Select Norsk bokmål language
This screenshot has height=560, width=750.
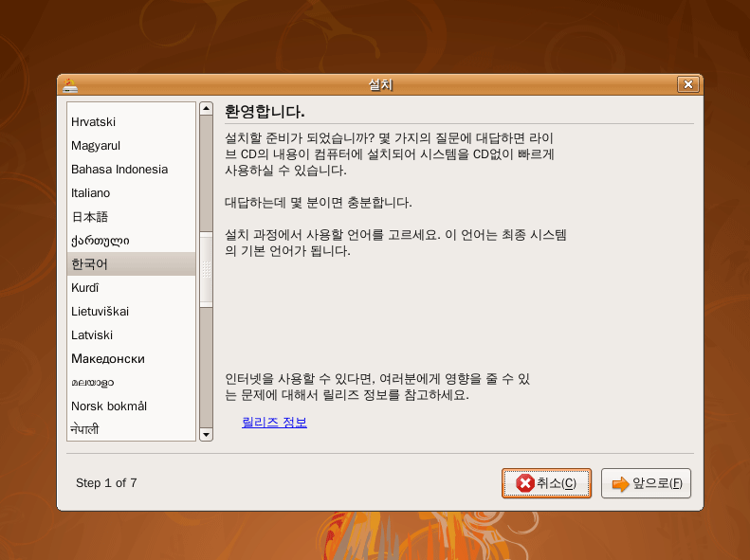tap(131, 406)
